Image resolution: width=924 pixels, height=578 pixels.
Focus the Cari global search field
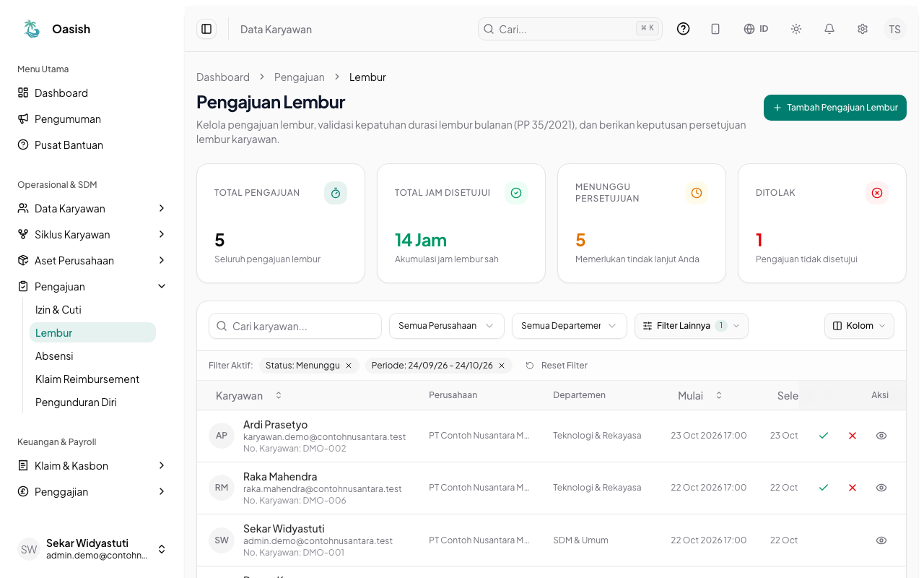point(570,29)
